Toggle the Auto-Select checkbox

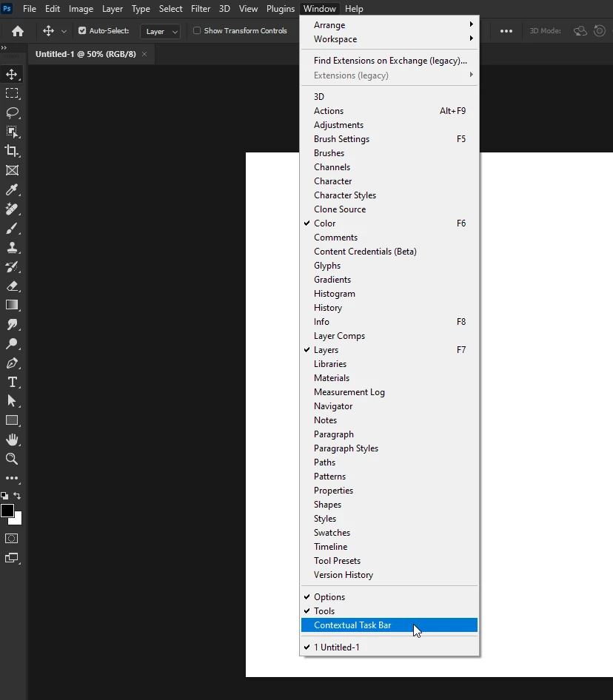[82, 30]
